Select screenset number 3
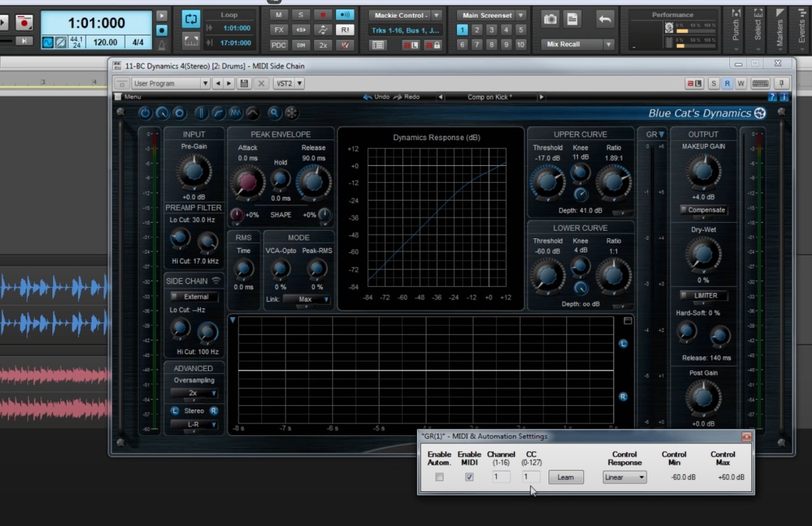Viewport: 812px width, 526px height. point(492,30)
